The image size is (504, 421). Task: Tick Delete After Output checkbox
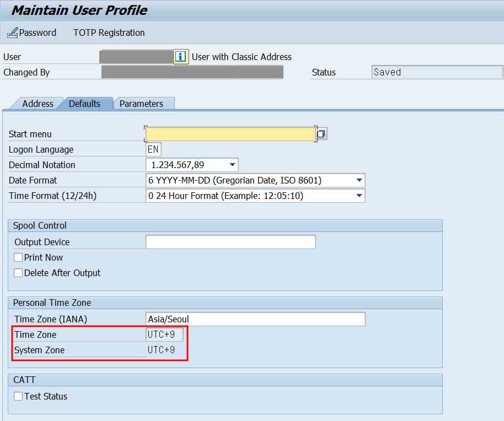coord(18,273)
